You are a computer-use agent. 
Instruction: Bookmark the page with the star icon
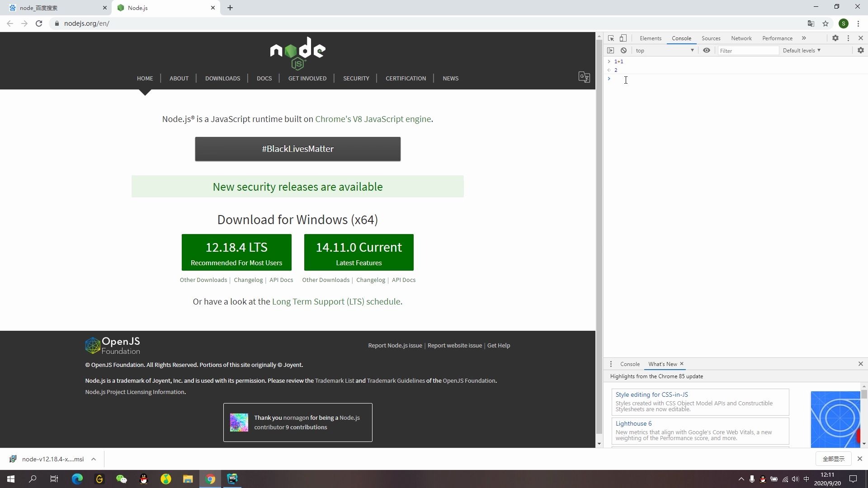[x=826, y=23]
